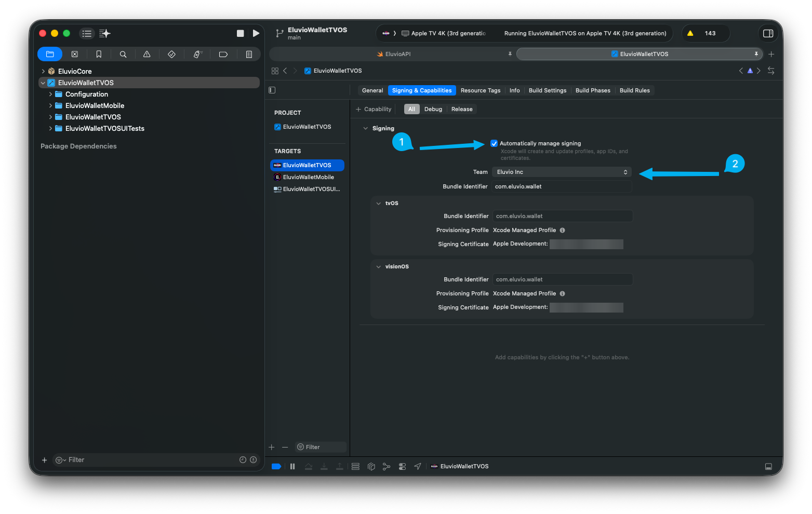The image size is (812, 514).
Task: Click the Simulate Location arrow icon
Action: pyautogui.click(x=418, y=466)
